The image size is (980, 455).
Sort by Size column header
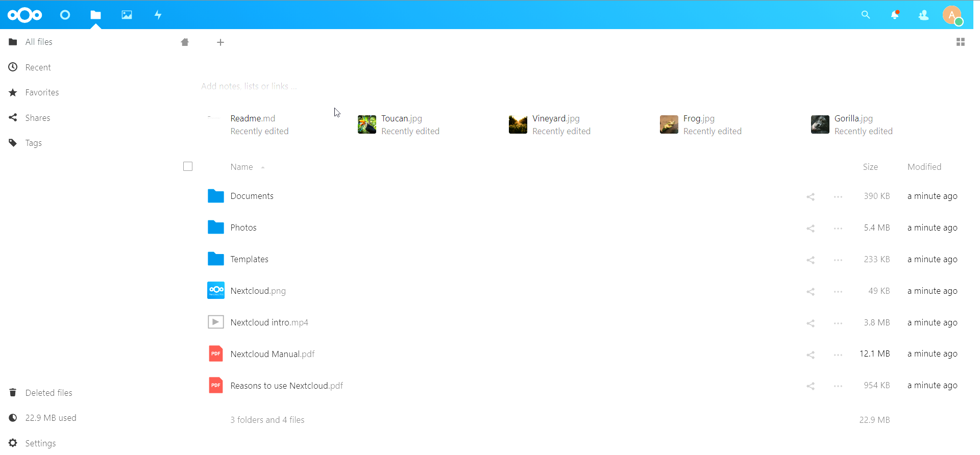coord(870,167)
